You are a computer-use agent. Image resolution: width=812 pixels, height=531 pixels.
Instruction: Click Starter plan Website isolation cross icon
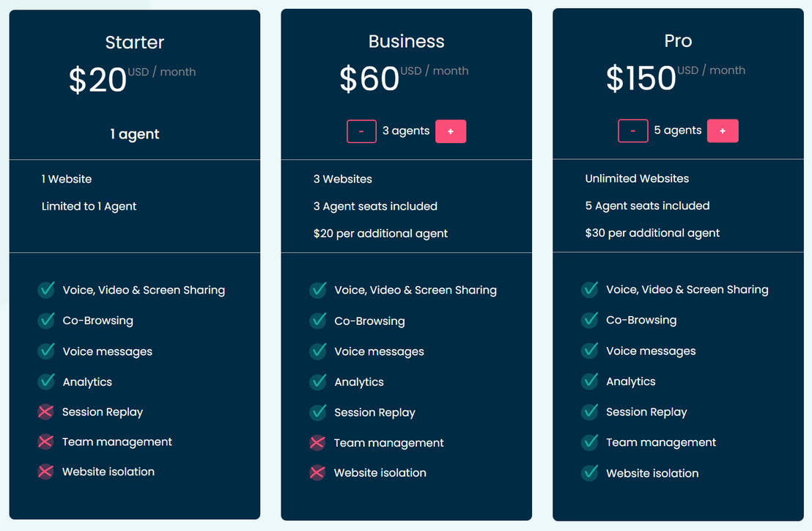[45, 472]
